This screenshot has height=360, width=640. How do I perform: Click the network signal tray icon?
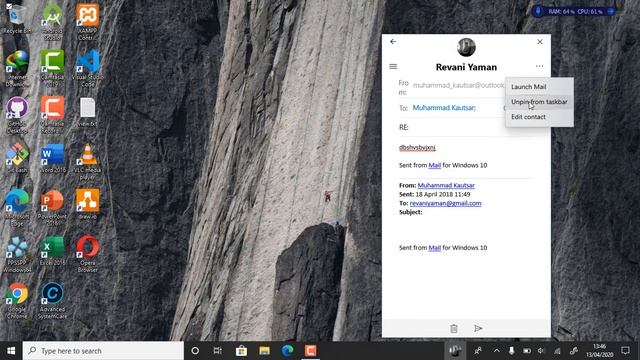(557, 351)
